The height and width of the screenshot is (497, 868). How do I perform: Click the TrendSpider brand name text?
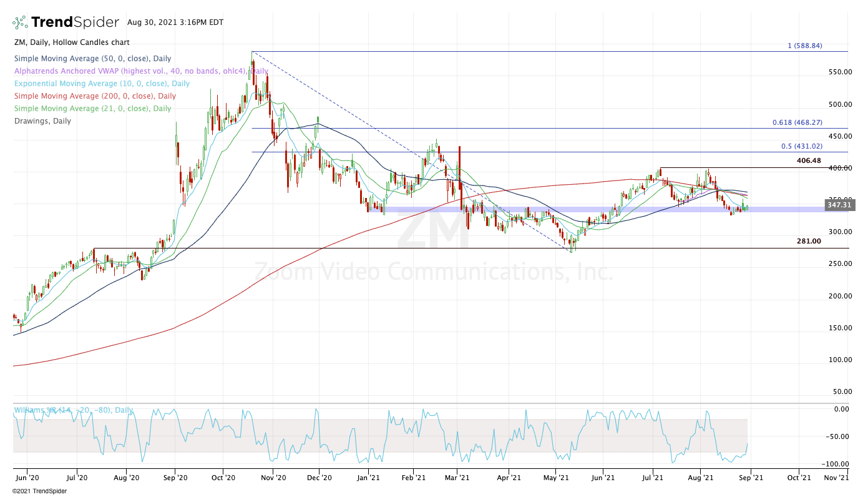point(75,22)
